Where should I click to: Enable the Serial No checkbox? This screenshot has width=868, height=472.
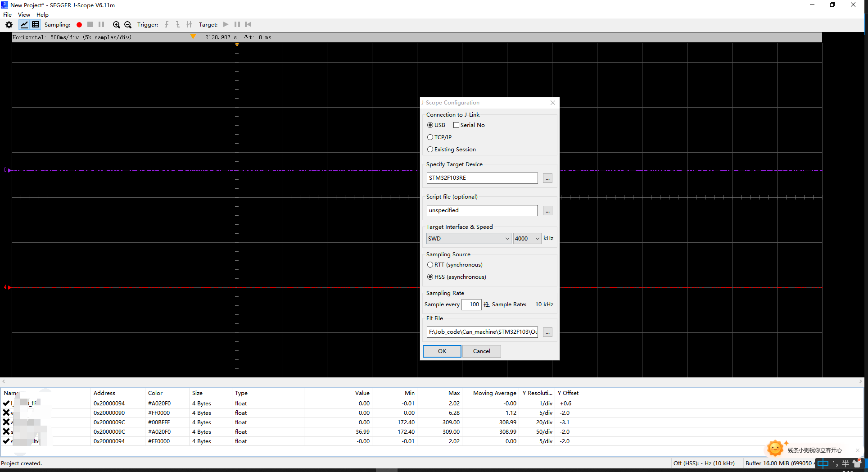(456, 125)
